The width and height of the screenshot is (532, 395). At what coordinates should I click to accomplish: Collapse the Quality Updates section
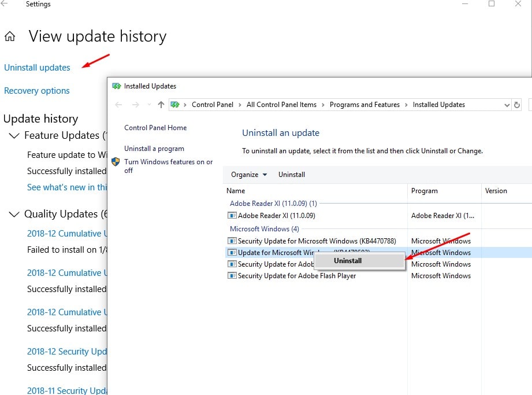(x=14, y=214)
